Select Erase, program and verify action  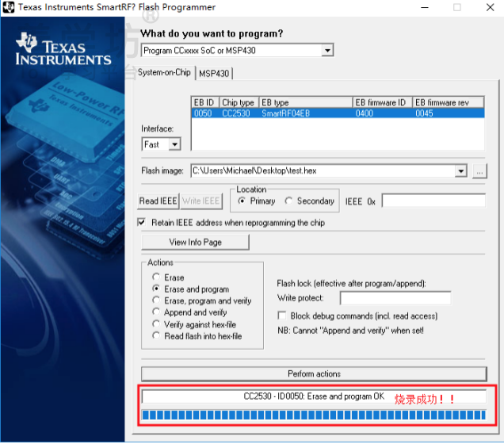click(156, 300)
